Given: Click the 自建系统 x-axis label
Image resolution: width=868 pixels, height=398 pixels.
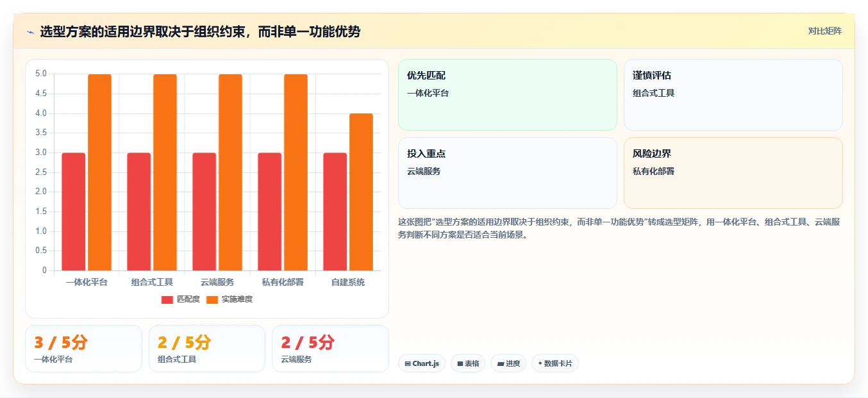Looking at the screenshot, I should [x=348, y=282].
